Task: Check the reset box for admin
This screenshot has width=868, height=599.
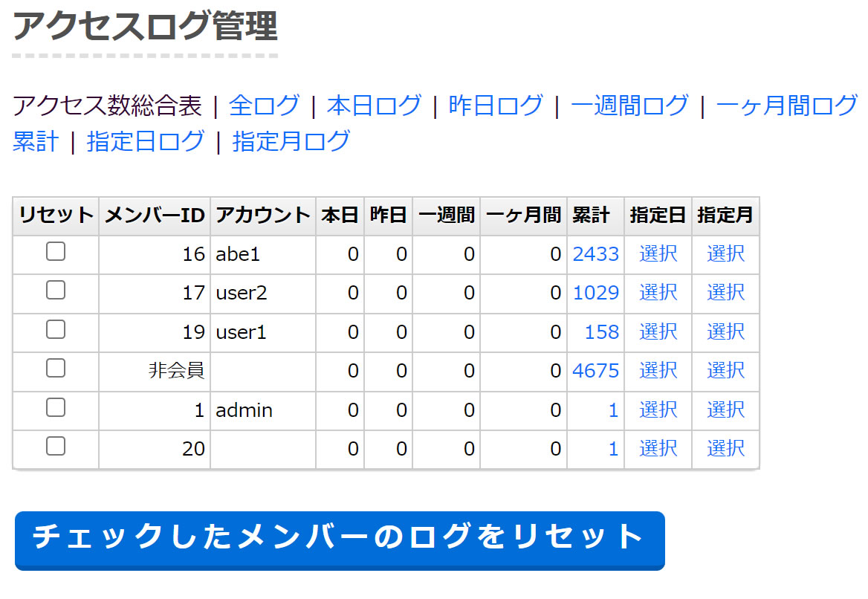Action: click(56, 407)
